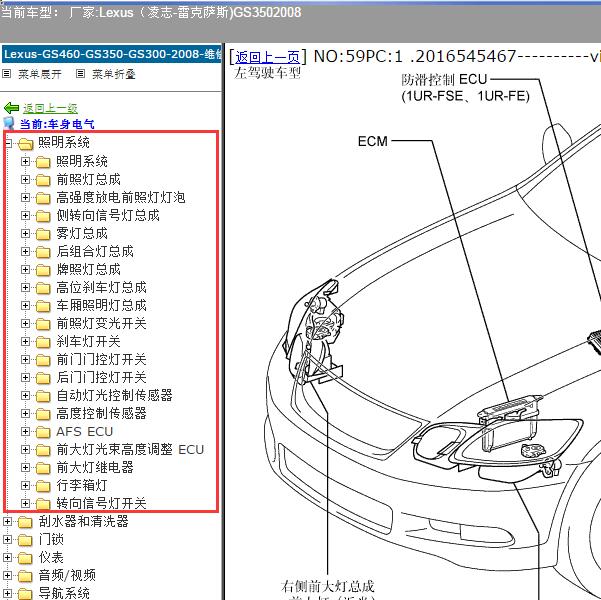The image size is (601, 600).
Task: Click the 前照灯总成 folder icon
Action: pos(43,180)
